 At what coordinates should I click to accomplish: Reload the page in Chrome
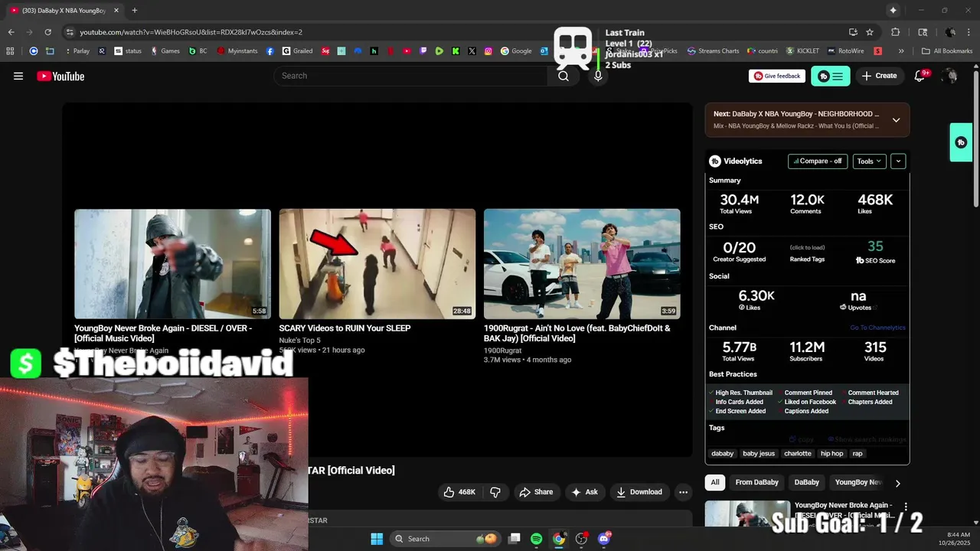pyautogui.click(x=47, y=32)
